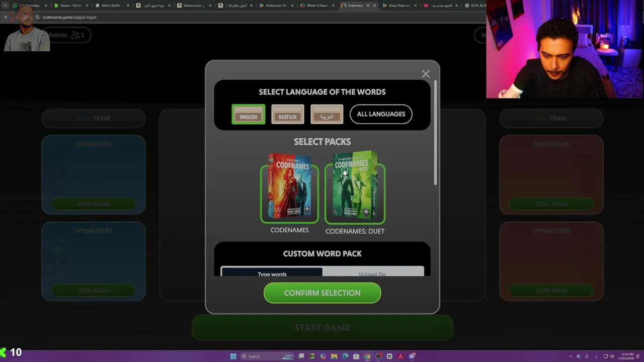Open Copilot from the taskbar
This screenshot has width=644, height=362.
point(323,356)
